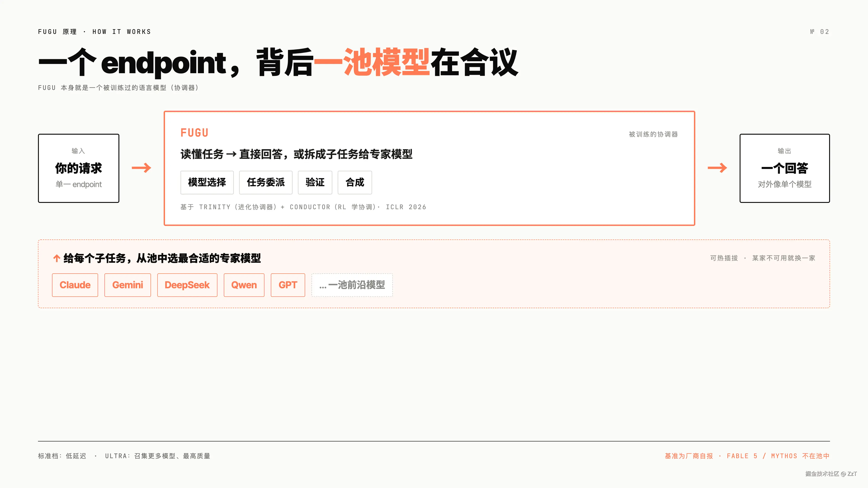Select the 任务委派 capability box
Image resolution: width=868 pixels, height=488 pixels.
point(266,183)
